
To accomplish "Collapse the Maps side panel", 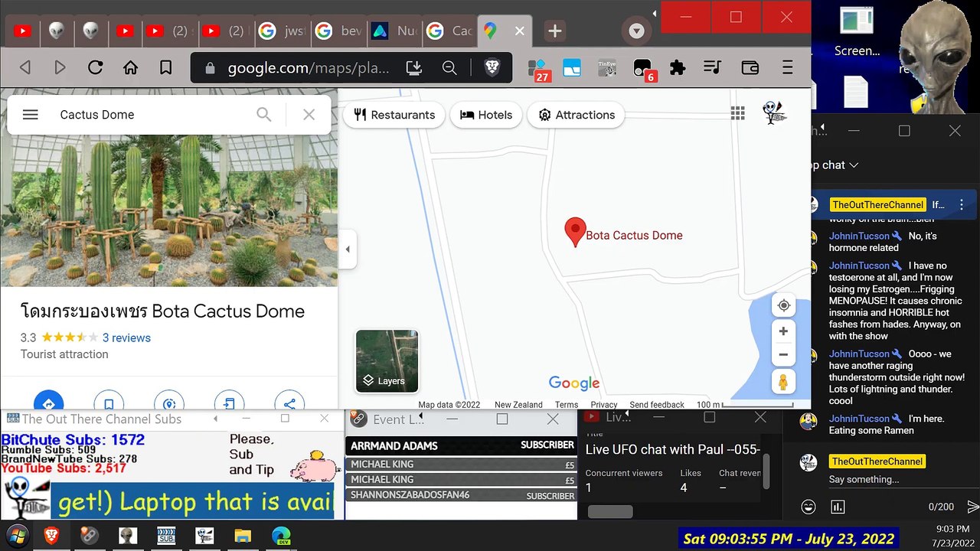I will click(x=348, y=249).
